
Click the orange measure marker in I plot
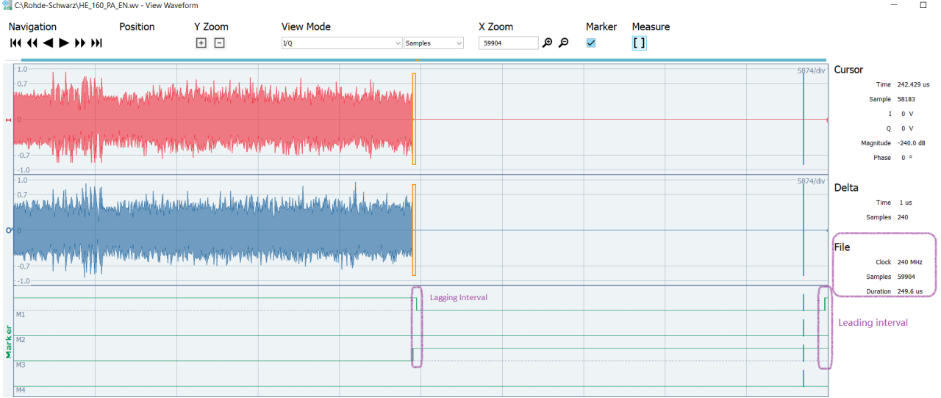tap(414, 119)
